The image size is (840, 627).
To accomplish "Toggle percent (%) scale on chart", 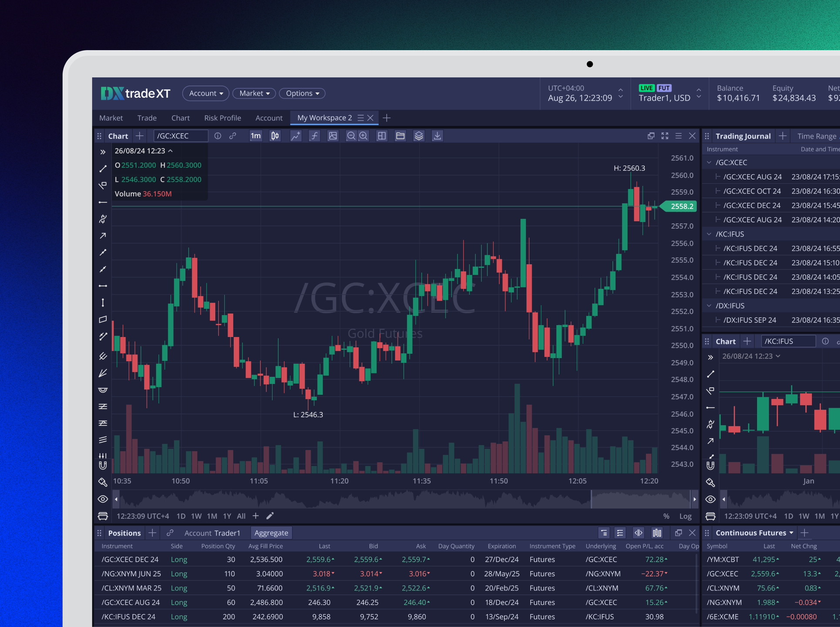I will [x=666, y=516].
